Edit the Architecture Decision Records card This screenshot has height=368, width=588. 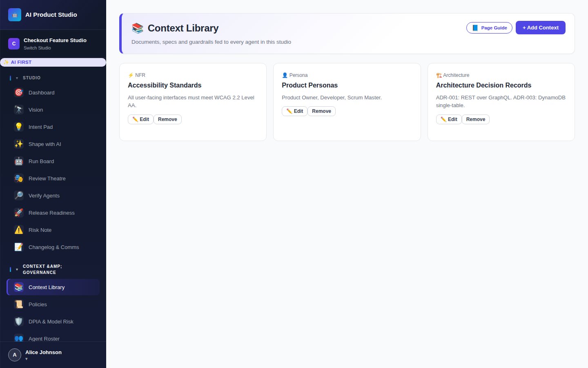[x=449, y=119]
